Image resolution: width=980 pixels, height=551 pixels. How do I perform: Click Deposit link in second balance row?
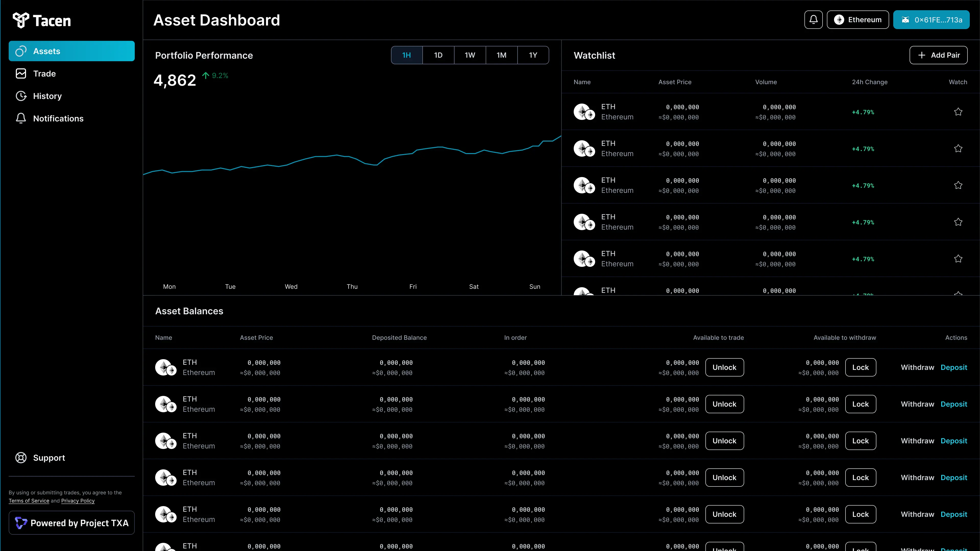click(x=953, y=404)
